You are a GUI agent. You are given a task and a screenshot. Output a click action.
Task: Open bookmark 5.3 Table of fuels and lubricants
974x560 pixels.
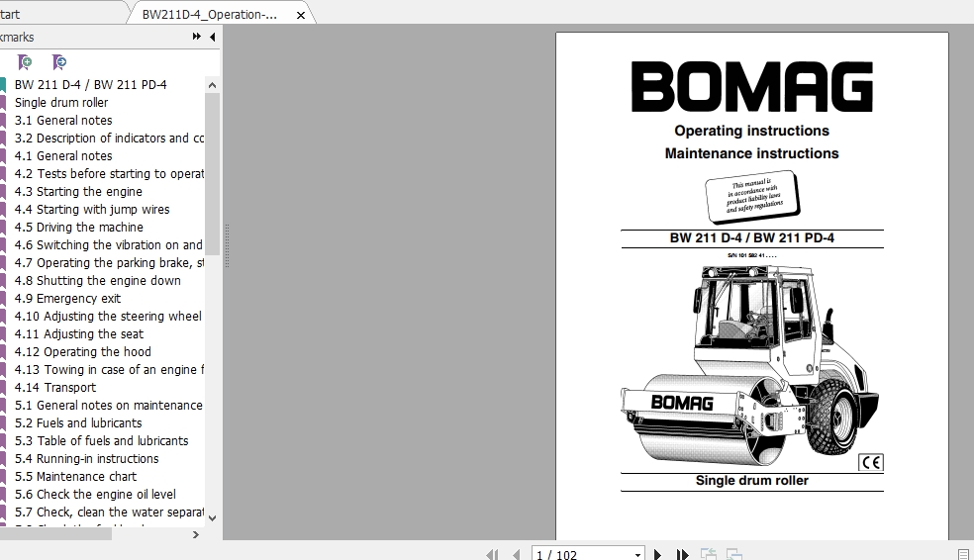[101, 441]
